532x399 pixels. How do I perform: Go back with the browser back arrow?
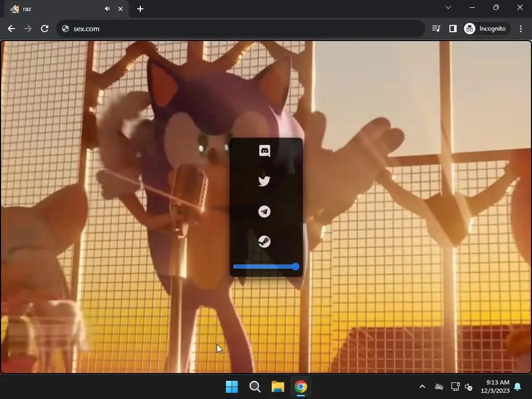(11, 29)
